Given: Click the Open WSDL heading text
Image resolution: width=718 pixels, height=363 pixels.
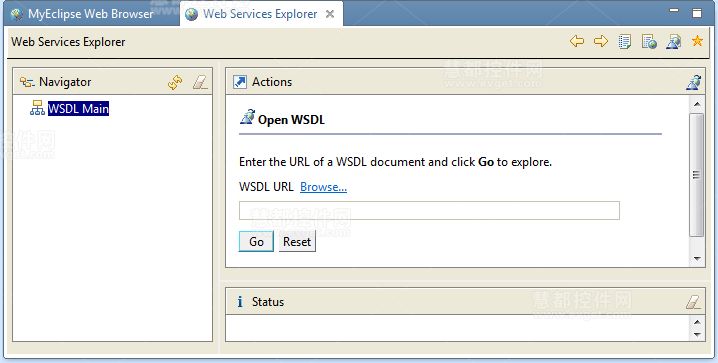Looking at the screenshot, I should click(291, 120).
